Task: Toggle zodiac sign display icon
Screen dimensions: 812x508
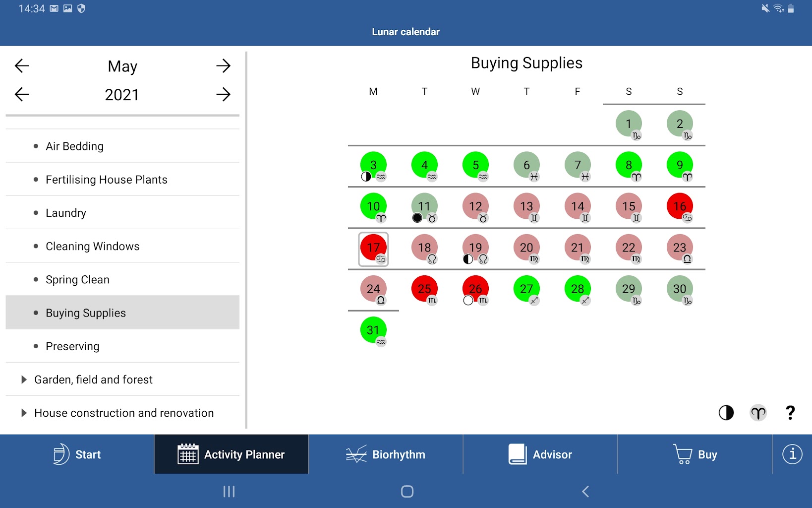Action: point(758,412)
